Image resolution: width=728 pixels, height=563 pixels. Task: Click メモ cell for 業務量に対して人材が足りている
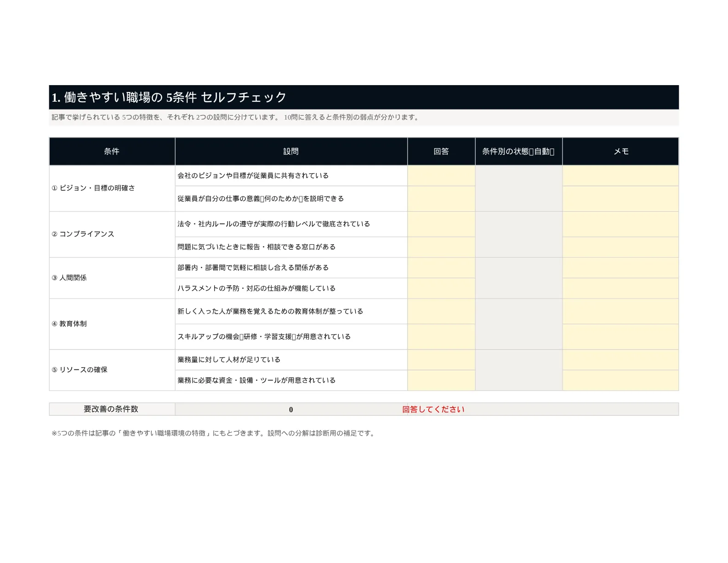pos(621,360)
